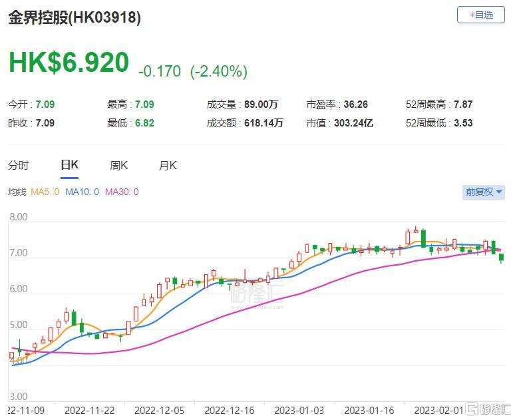Screen dimensions: 515x420
Task: Click the 2022-12-16 date axis label
Action: 230,411
